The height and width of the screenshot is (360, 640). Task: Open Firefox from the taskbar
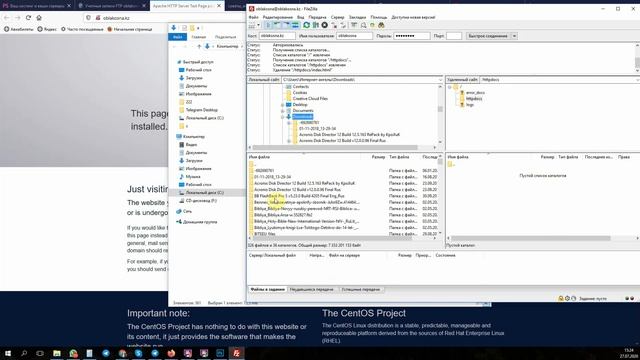point(171,353)
